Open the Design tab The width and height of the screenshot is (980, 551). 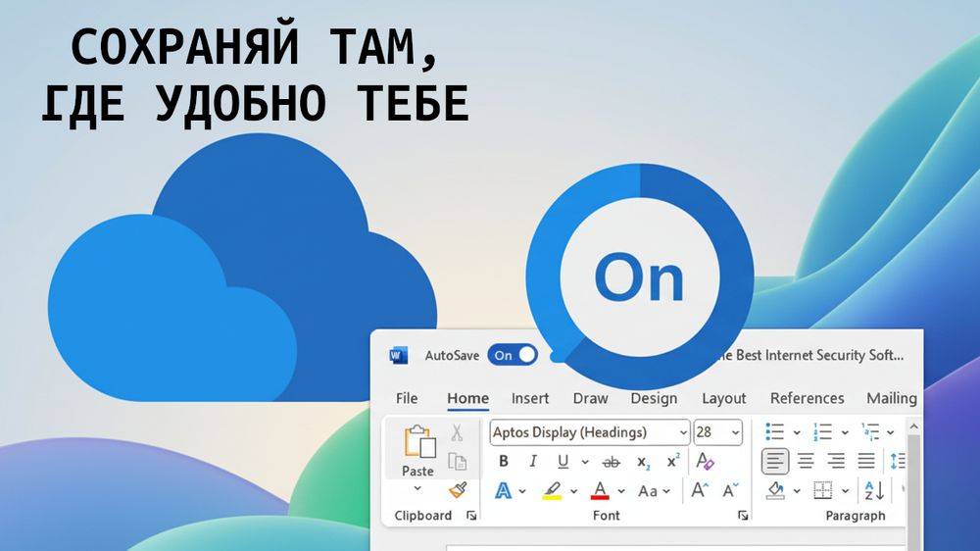coord(654,398)
